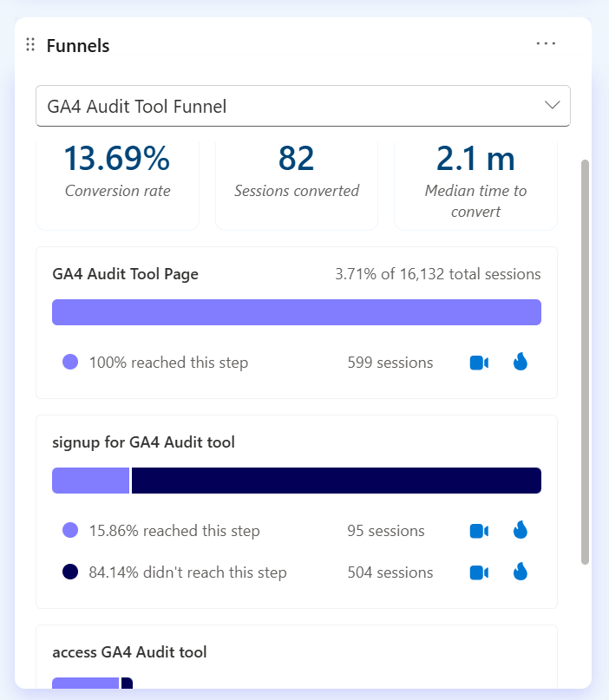Open the GA4 Audit Tool Funnel dropdown

coord(303,106)
